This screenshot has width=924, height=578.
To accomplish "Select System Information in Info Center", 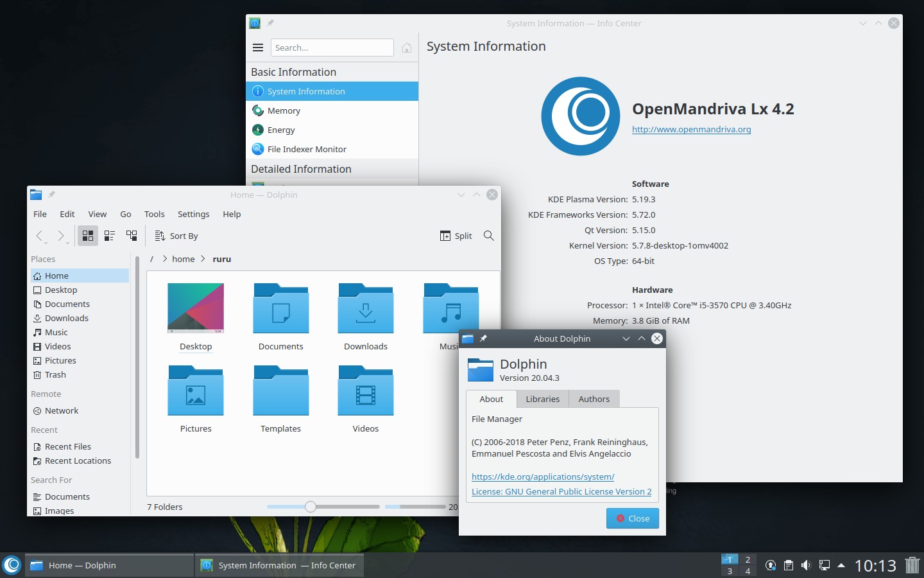I will coord(332,91).
